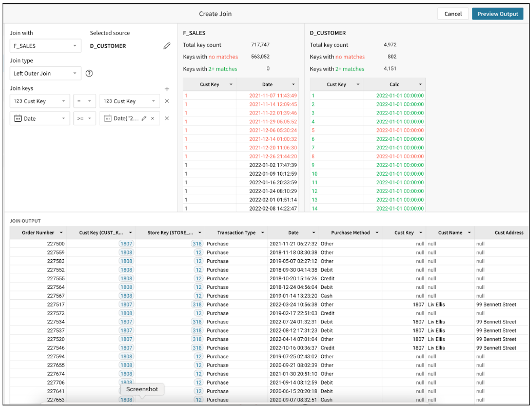
Task: Select order number 227552 cell
Action: pyautogui.click(x=38, y=270)
